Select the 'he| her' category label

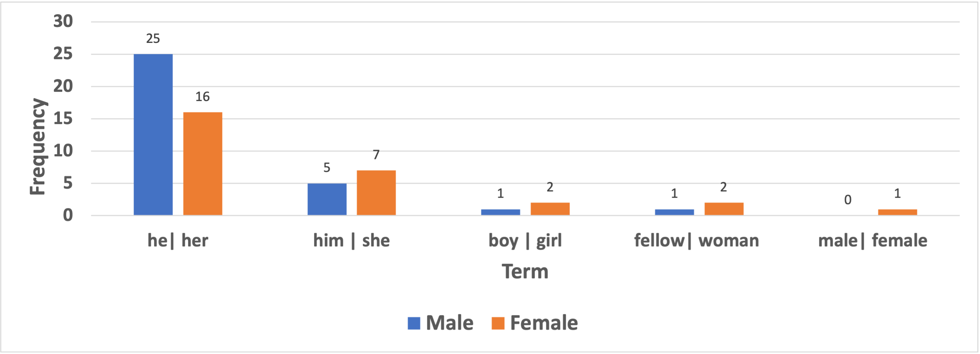[x=178, y=241]
